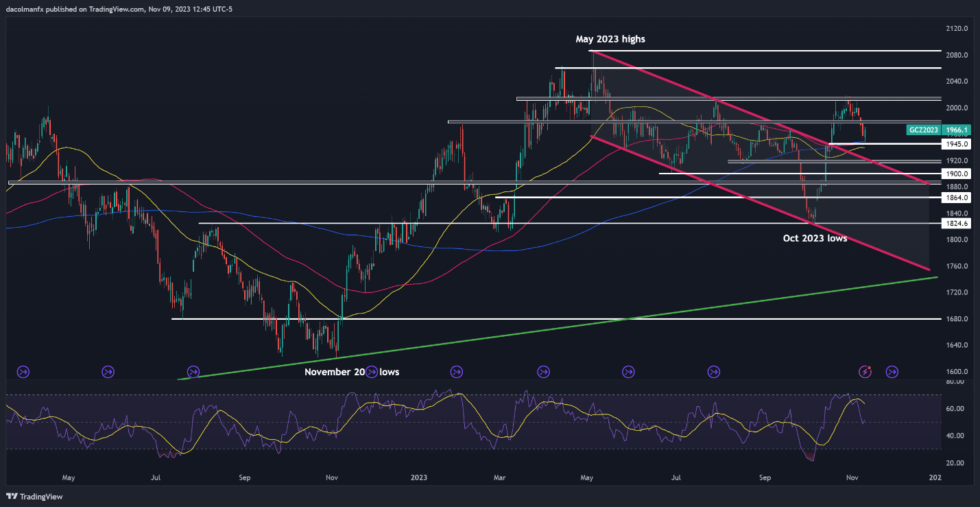Click the event marker overlapping the November lows label
Screen dimensions: 980x507
(x=371, y=372)
